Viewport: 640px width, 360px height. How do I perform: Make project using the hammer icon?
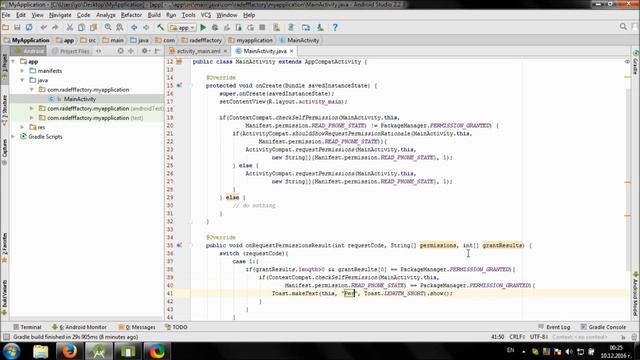(x=160, y=27)
